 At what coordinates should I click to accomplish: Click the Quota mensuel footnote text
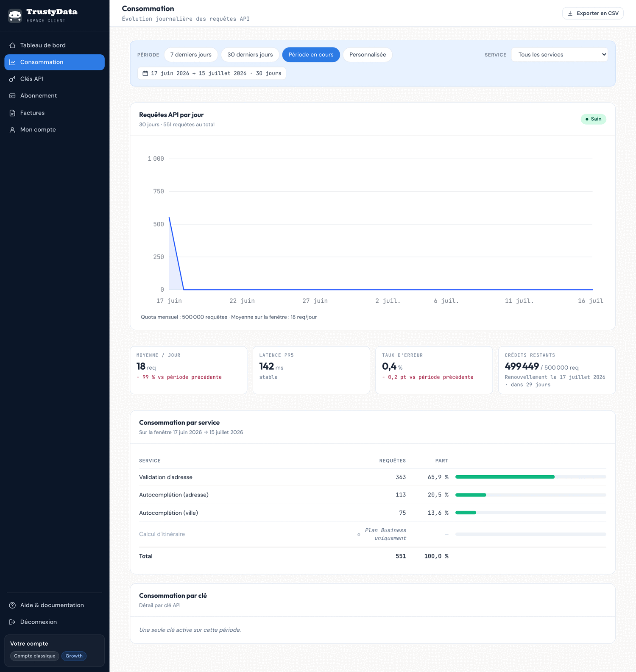point(229,317)
